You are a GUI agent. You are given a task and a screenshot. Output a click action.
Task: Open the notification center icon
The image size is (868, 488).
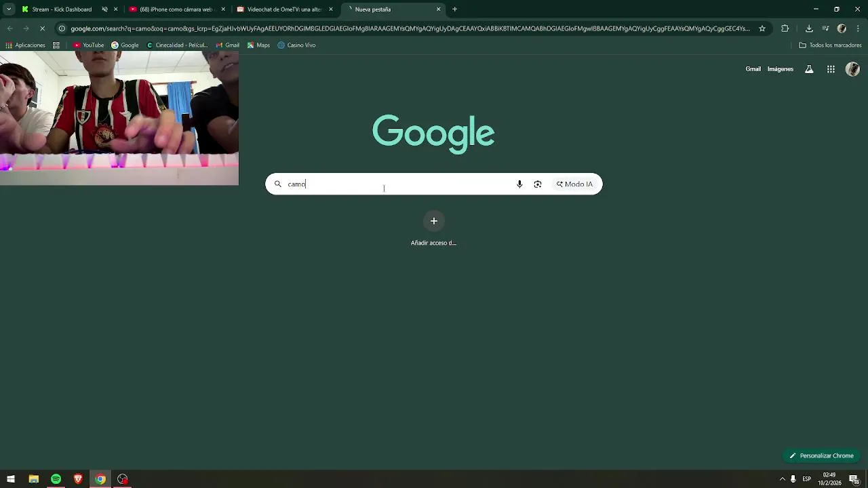click(x=854, y=479)
